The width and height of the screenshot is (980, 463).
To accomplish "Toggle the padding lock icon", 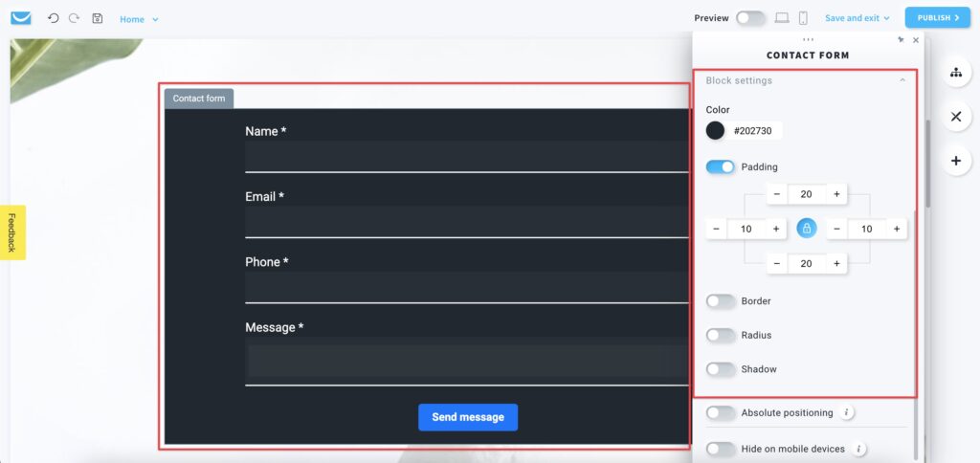I will point(806,229).
